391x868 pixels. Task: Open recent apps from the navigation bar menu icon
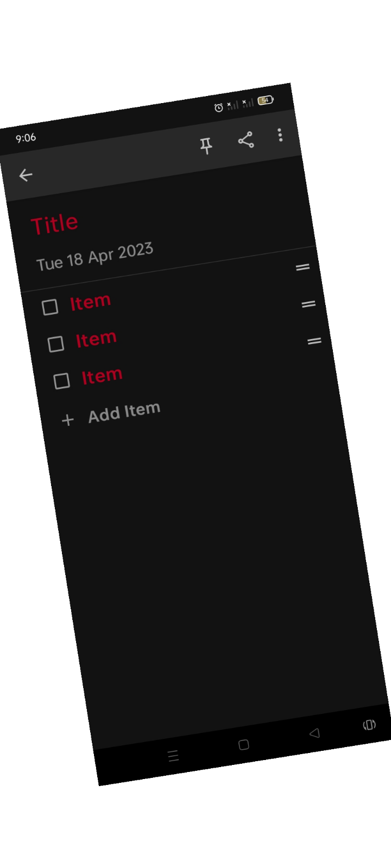(173, 756)
